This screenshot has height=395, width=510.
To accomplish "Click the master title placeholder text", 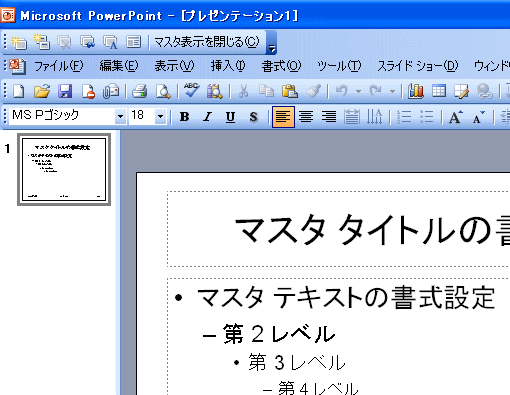I will (x=372, y=229).
